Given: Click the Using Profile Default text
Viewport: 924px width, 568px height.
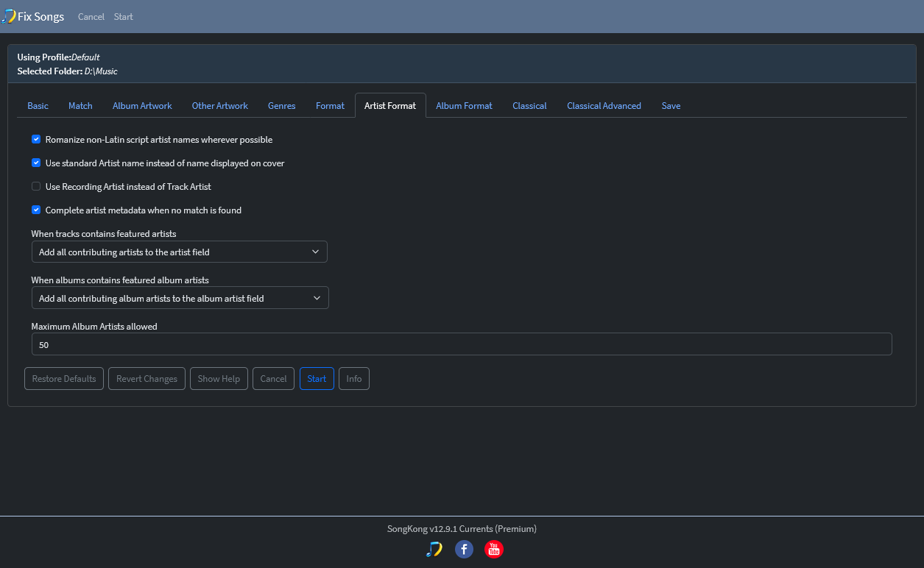Looking at the screenshot, I should [x=58, y=57].
